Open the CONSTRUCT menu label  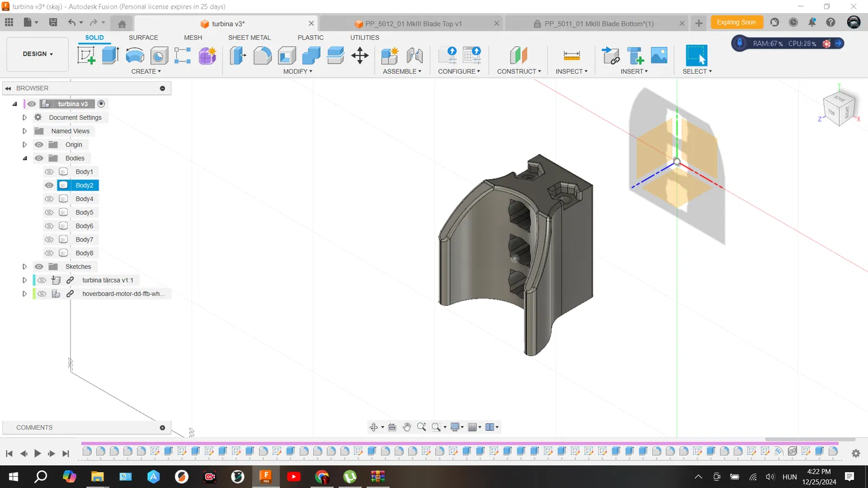(519, 72)
